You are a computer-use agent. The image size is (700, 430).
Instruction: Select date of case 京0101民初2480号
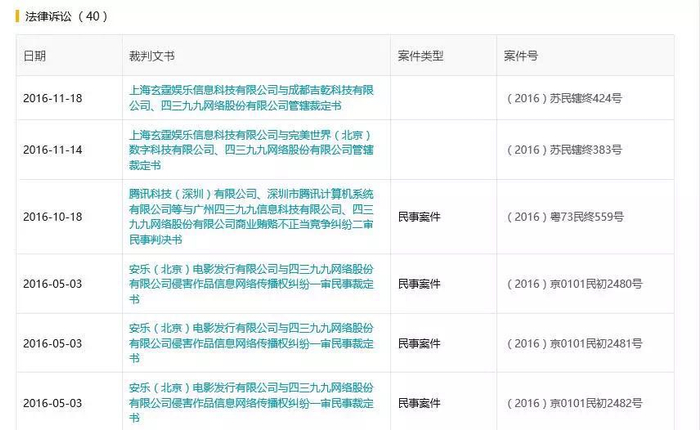[x=53, y=284]
